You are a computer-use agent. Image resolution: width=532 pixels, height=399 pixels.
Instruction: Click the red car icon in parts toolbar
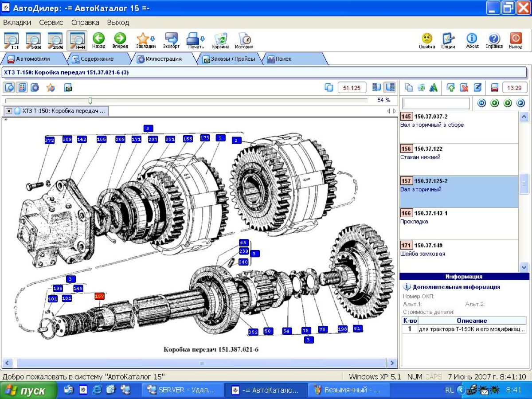click(x=494, y=88)
